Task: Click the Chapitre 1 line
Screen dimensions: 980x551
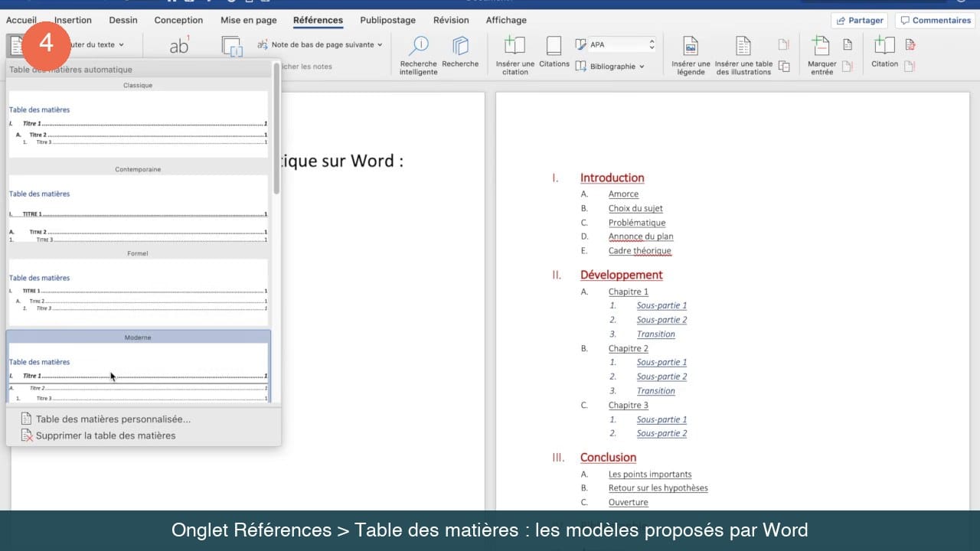Action: pyautogui.click(x=629, y=292)
